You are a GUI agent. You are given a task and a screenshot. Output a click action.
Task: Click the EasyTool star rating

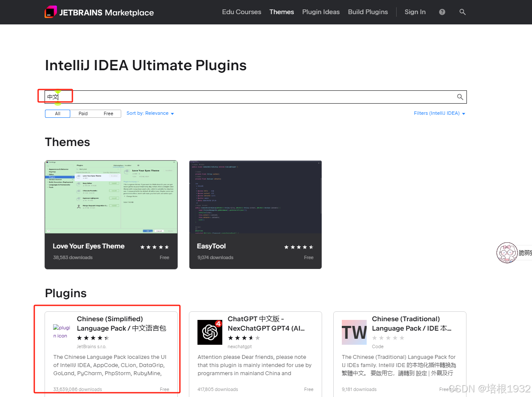(x=299, y=247)
